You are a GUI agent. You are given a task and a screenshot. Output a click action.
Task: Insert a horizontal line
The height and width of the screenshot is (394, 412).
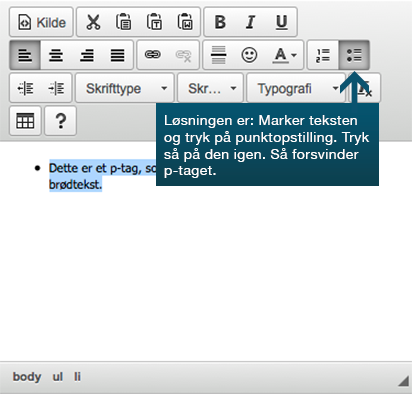pyautogui.click(x=219, y=55)
